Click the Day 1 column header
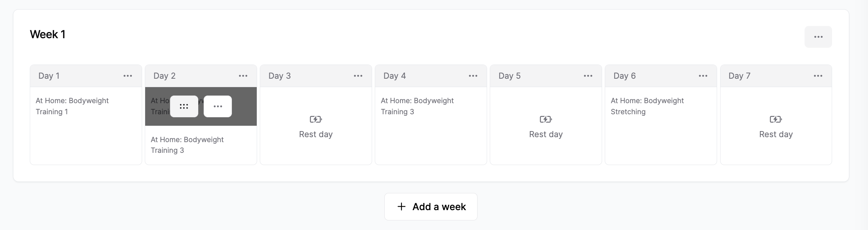This screenshot has height=230, width=868. pos(49,76)
